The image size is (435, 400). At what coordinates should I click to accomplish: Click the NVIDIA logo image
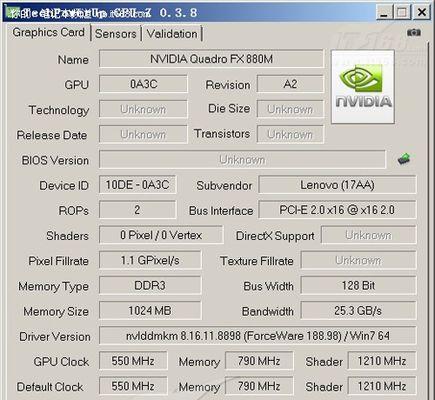coord(363,87)
